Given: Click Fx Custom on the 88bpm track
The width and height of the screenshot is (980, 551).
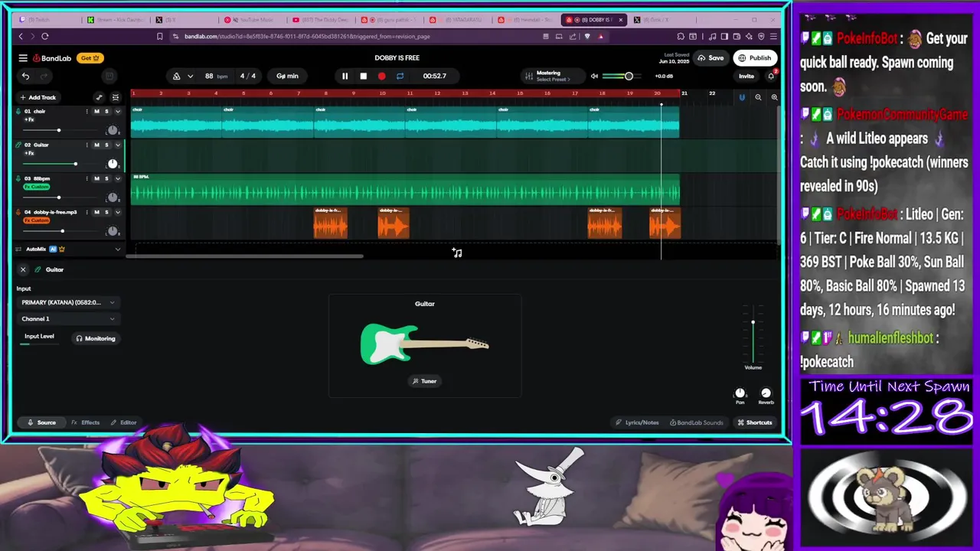Looking at the screenshot, I should [36, 187].
